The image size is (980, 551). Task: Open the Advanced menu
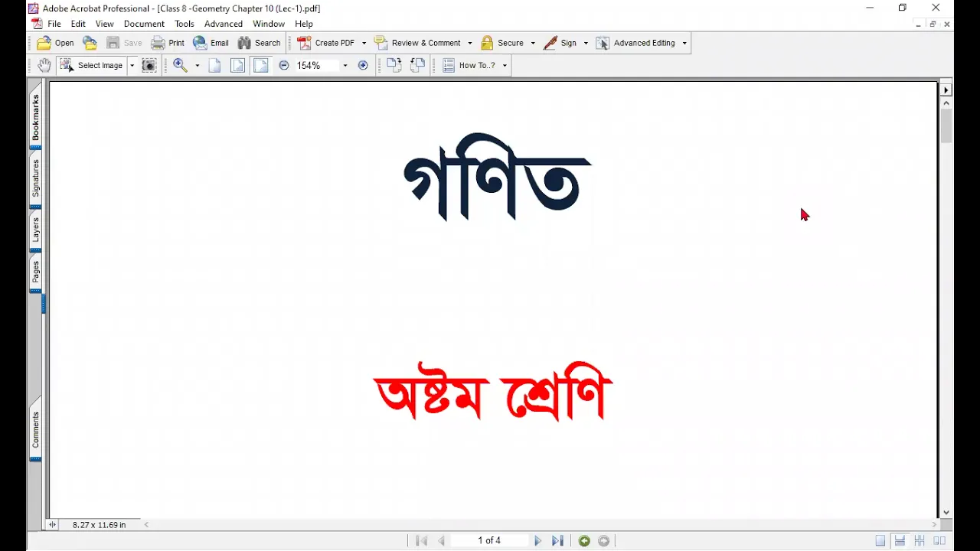[x=224, y=24]
